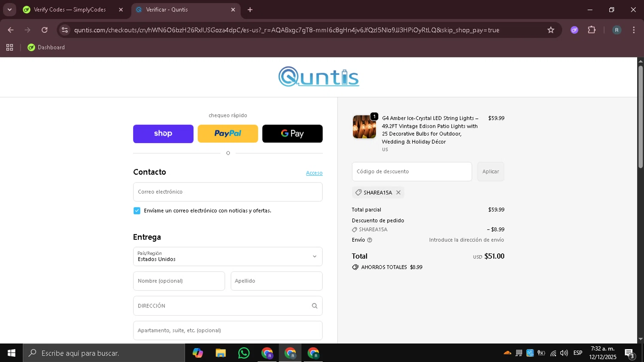The image size is (644, 362).
Task: Go back to previous page
Action: click(11, 30)
